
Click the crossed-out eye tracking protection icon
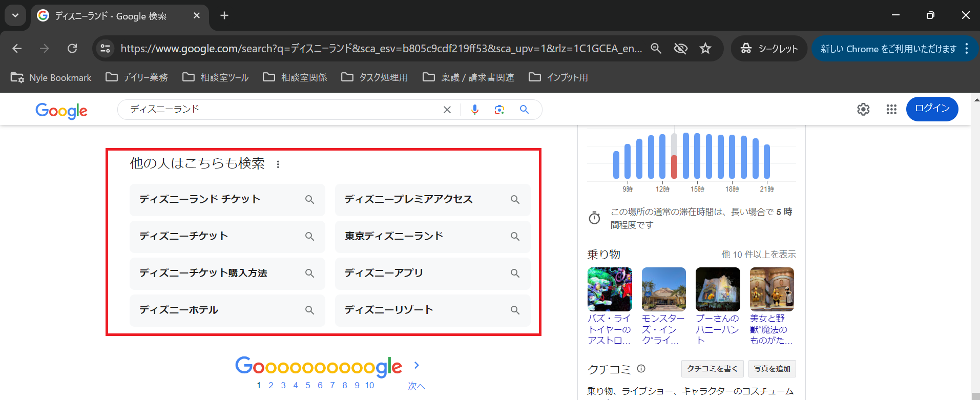pos(680,48)
